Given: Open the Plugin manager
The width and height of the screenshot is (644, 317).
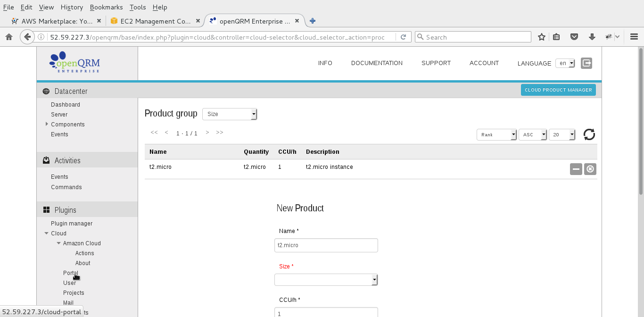Looking at the screenshot, I should 72,224.
